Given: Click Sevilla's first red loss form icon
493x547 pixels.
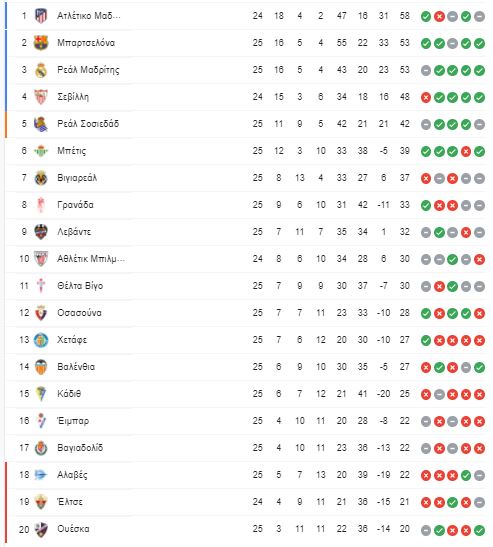Looking at the screenshot, I should 426,97.
